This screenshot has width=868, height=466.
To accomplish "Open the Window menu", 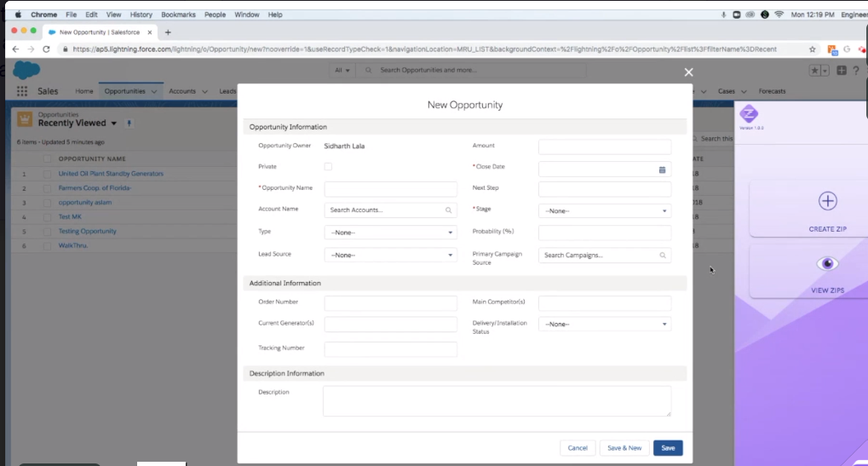I will (x=246, y=15).
